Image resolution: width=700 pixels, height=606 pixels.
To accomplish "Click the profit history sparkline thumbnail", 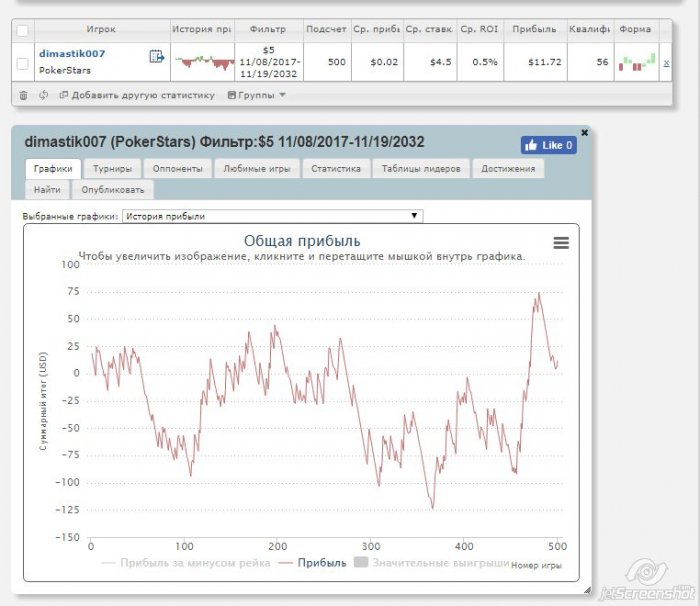I will [204, 62].
